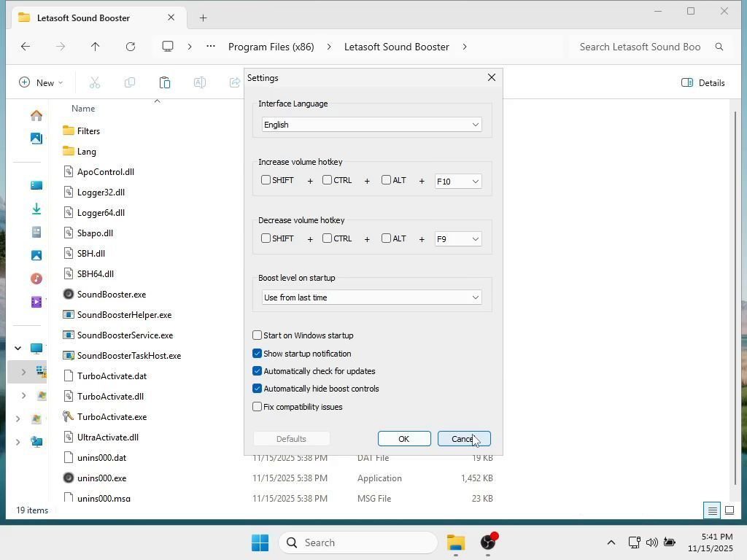Click Cancel in the Settings dialog

pos(464,438)
